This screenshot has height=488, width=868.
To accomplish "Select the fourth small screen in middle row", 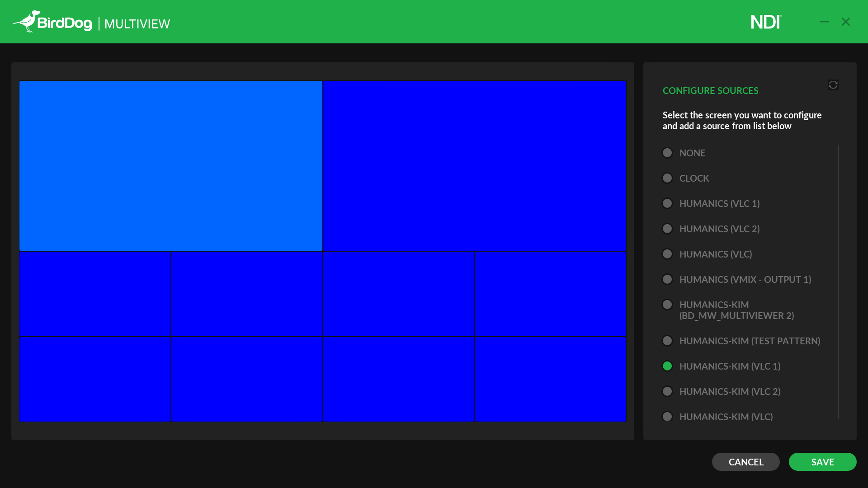I will 551,294.
